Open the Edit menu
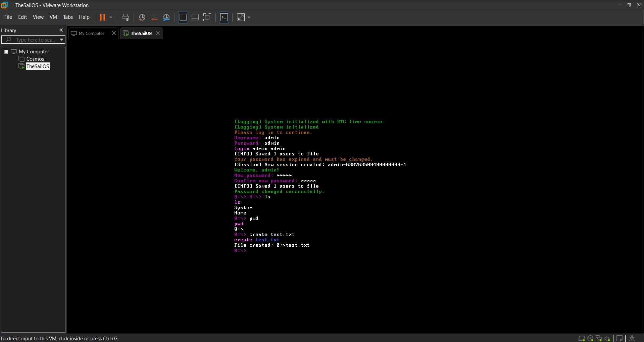This screenshot has height=342, width=644. [x=22, y=17]
